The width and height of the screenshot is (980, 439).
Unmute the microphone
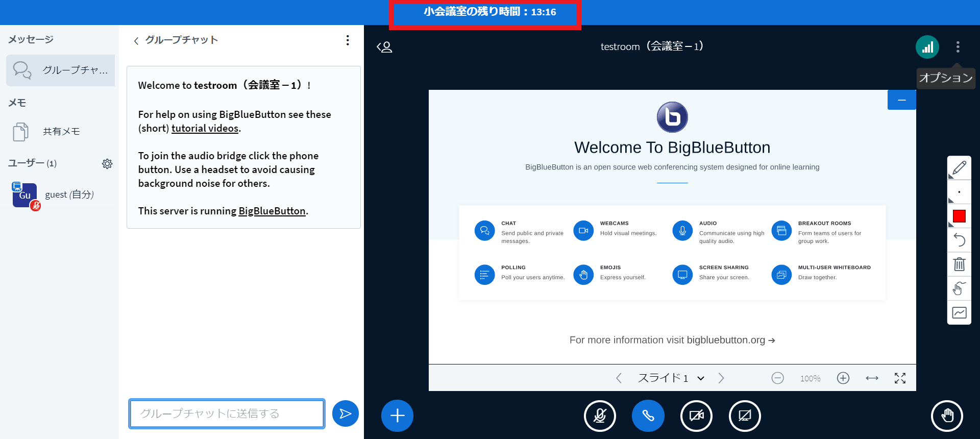tap(600, 416)
